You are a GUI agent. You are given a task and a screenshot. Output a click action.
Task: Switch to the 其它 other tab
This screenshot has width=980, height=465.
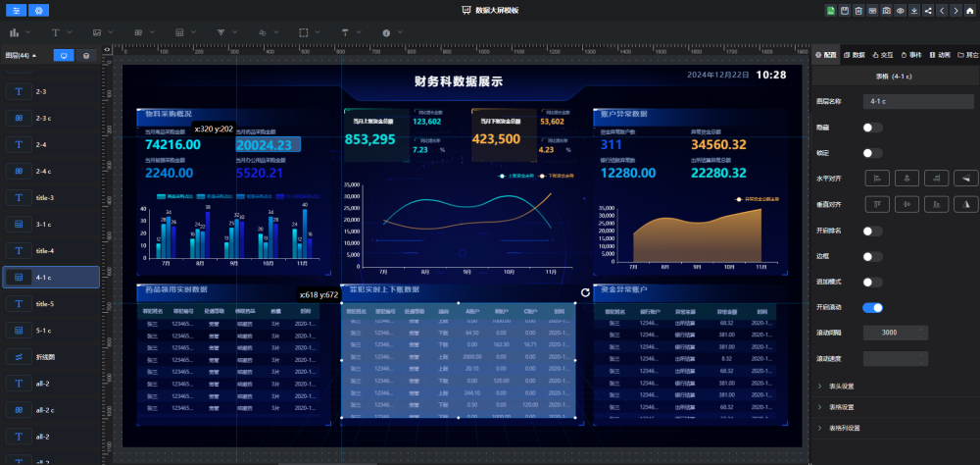click(968, 55)
